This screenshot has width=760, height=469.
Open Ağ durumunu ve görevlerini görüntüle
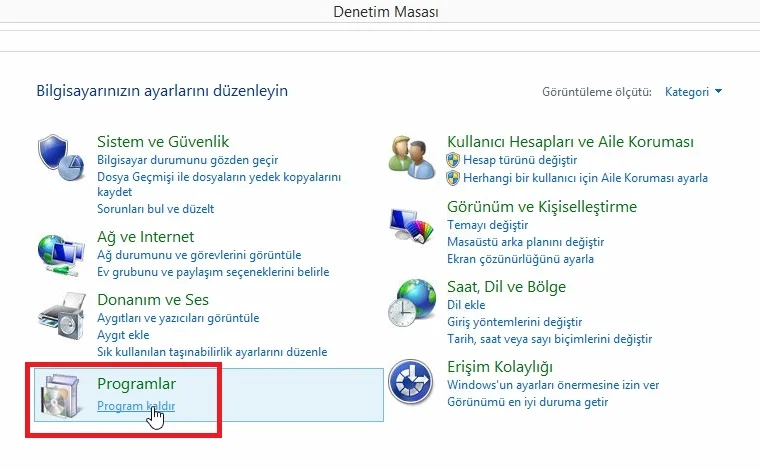(199, 255)
